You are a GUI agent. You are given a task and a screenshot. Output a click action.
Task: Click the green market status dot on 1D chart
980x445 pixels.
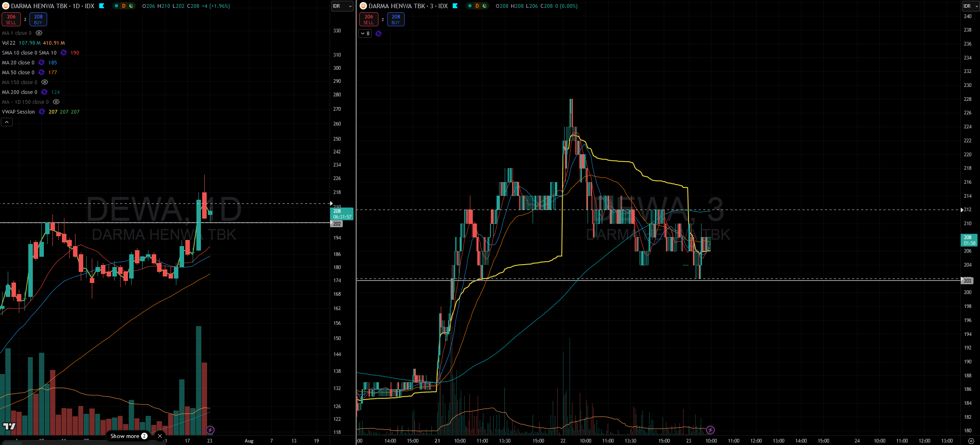116,6
